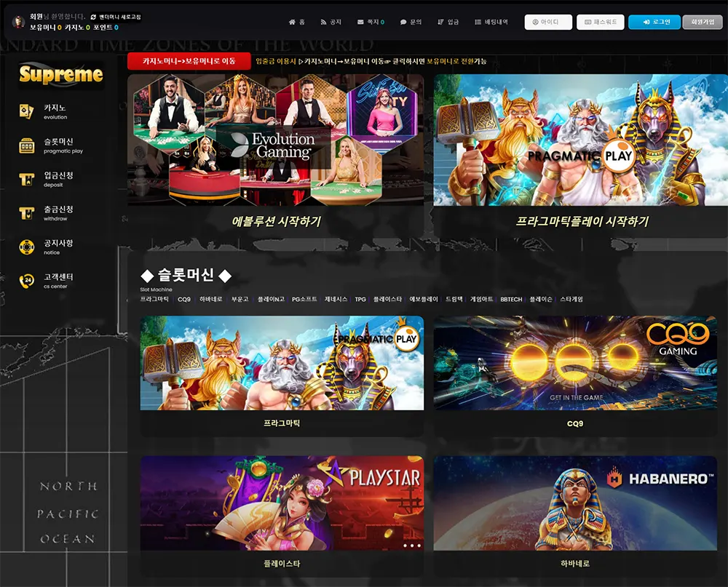Image resolution: width=728 pixels, height=587 pixels.
Task: Click the Supreme logo
Action: tap(61, 74)
